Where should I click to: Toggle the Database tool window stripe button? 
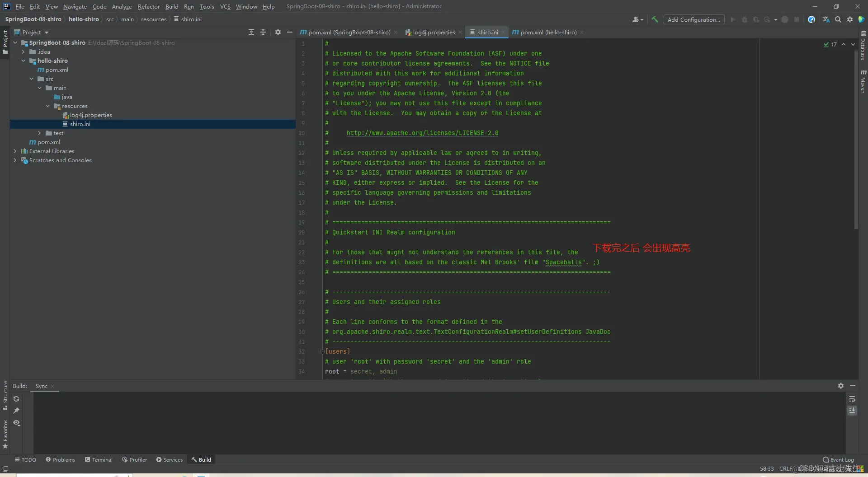(x=863, y=46)
